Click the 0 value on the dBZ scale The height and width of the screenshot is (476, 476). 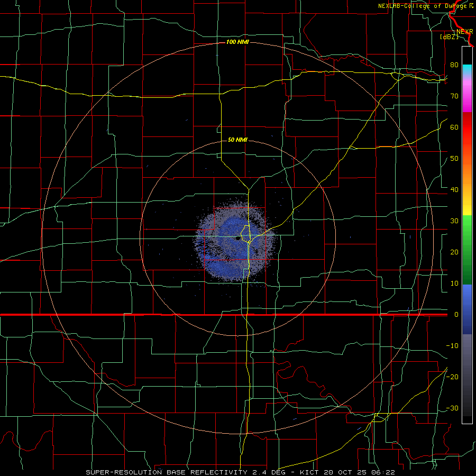pyautogui.click(x=456, y=315)
